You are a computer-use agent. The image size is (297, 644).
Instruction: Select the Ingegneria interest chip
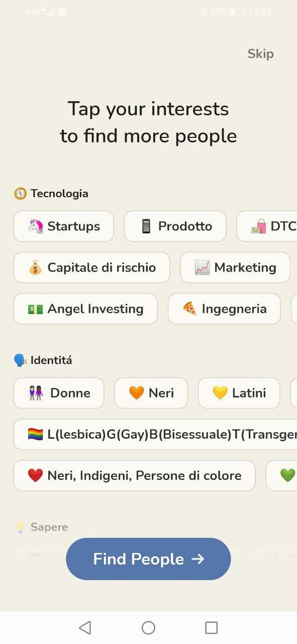tap(224, 309)
